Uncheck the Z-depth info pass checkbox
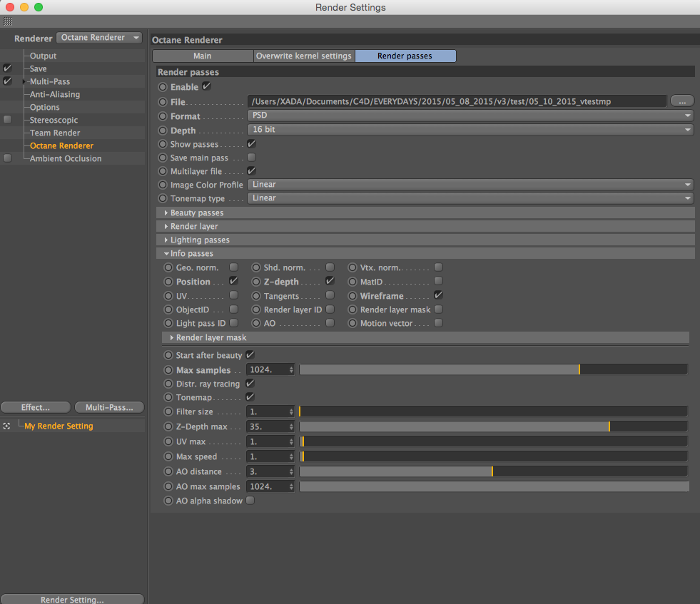This screenshot has height=604, width=700. click(330, 280)
